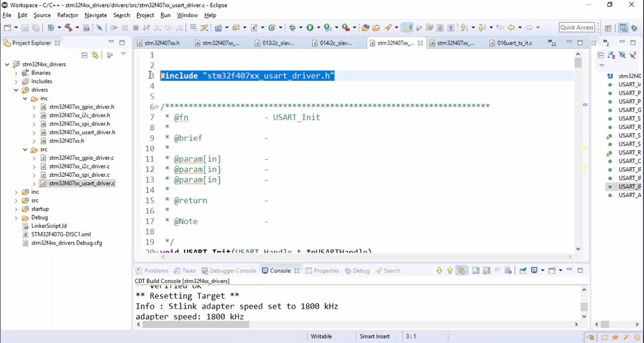
Task: Click the Save All toolbar icon
Action: pyautogui.click(x=36, y=28)
